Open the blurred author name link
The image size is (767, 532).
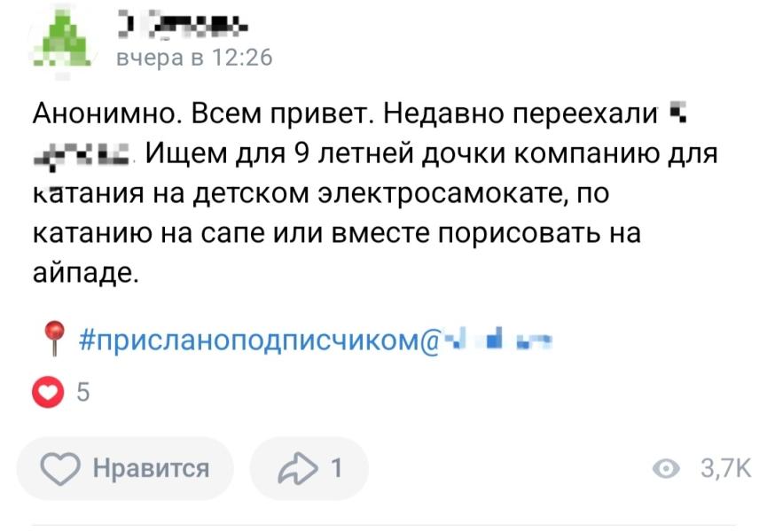click(182, 27)
